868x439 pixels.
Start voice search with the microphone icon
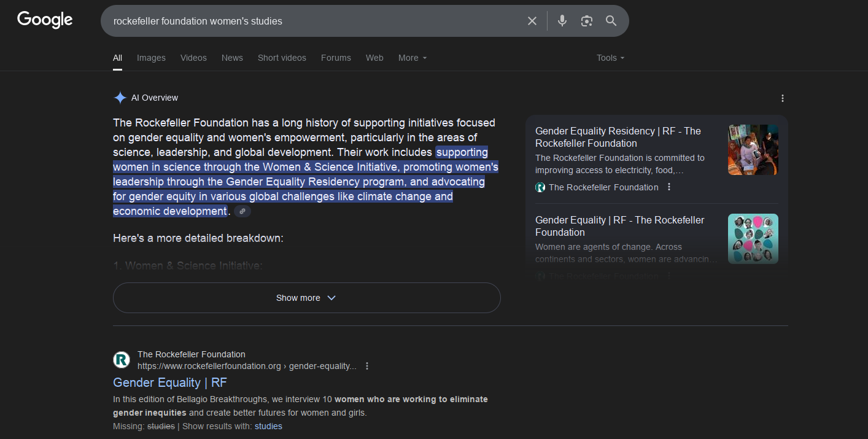(x=562, y=21)
